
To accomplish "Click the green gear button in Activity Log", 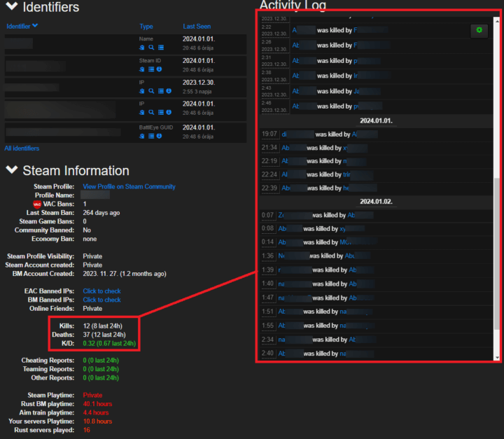I will point(479,30).
